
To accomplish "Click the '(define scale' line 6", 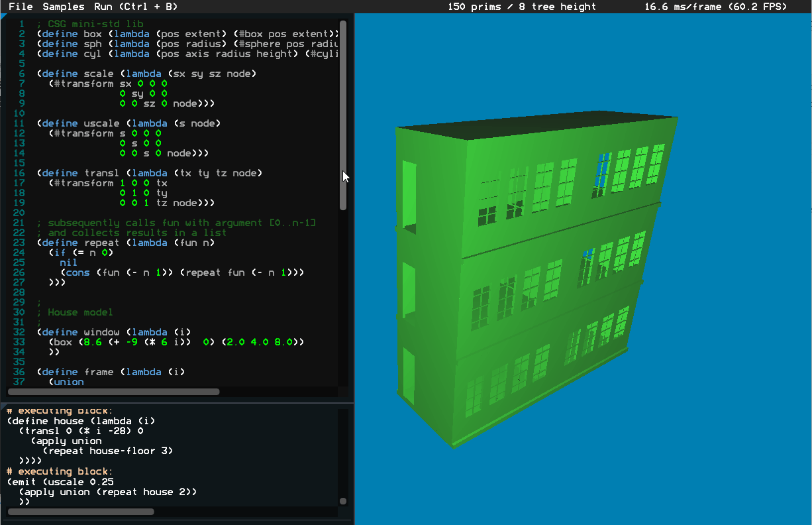I will (x=146, y=74).
